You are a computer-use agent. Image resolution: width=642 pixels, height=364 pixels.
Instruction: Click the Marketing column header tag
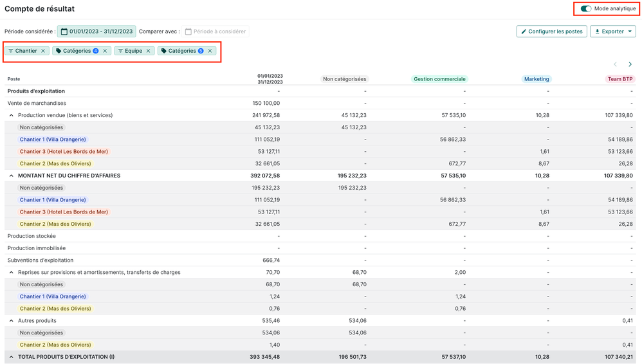537,79
